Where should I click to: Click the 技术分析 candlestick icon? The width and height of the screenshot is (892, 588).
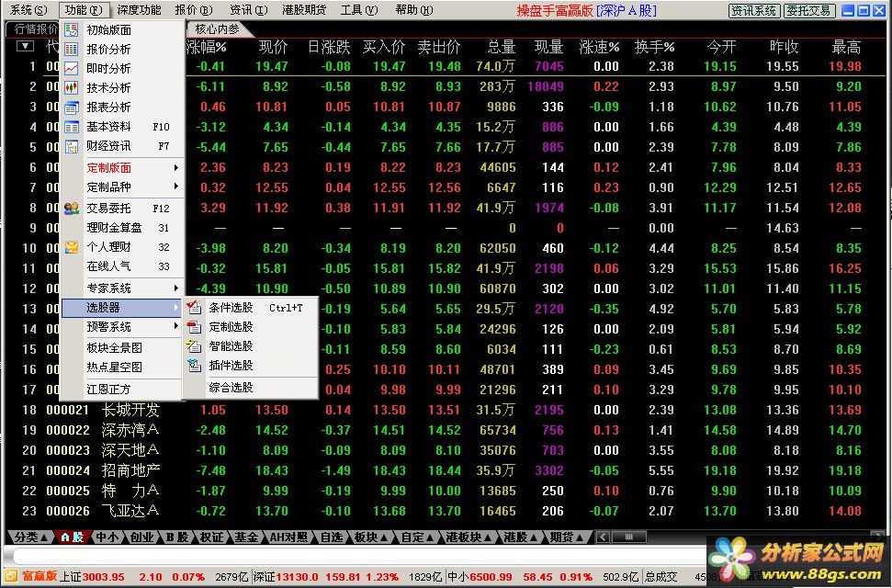(x=71, y=87)
